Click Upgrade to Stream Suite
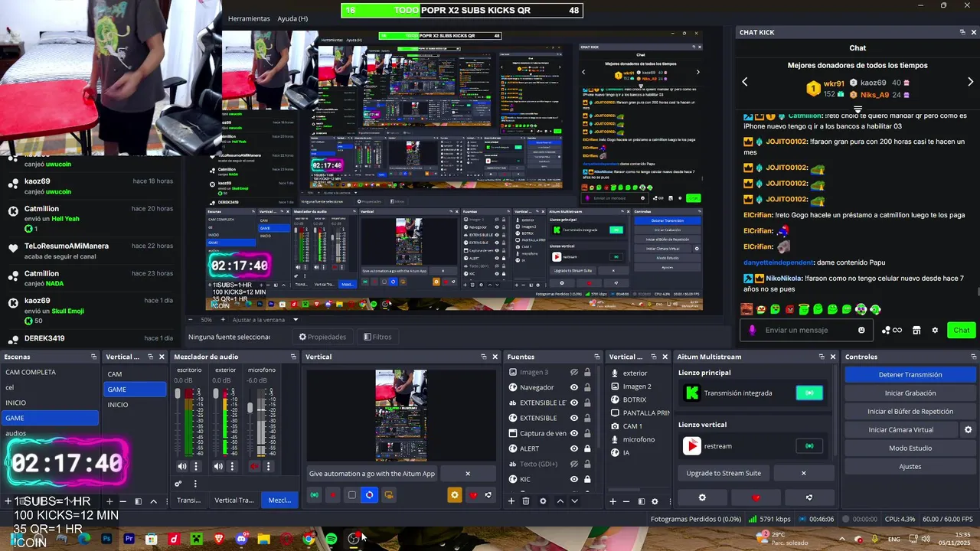The height and width of the screenshot is (551, 980). pos(724,473)
